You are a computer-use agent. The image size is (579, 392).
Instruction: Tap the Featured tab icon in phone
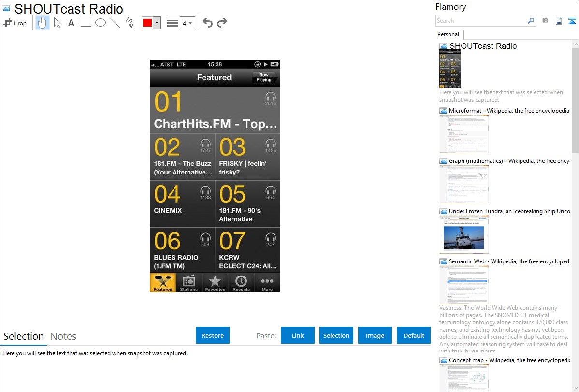163,283
